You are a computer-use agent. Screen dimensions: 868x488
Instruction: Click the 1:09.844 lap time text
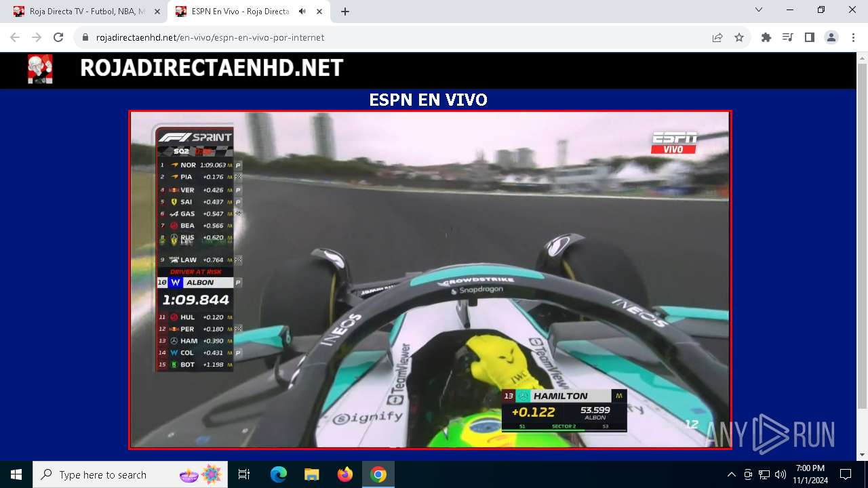pyautogui.click(x=195, y=300)
